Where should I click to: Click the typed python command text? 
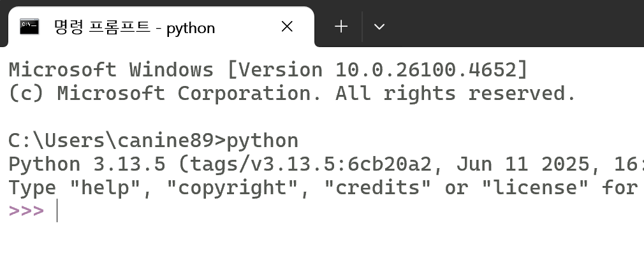tap(263, 141)
